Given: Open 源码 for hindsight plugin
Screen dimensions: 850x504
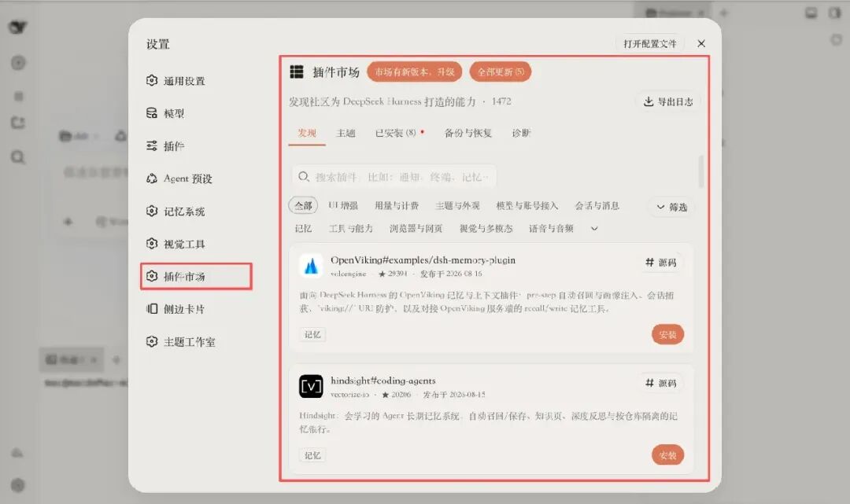Looking at the screenshot, I should tap(661, 383).
